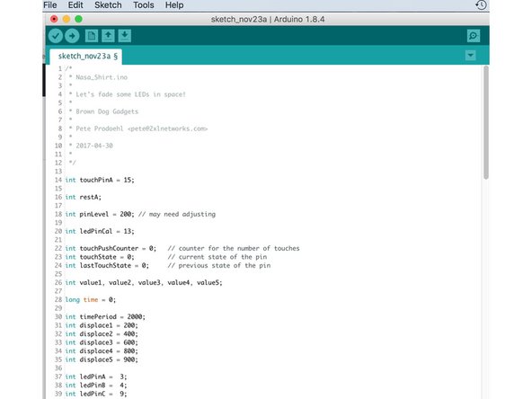Screen dimensions: 532x399
Task: Click the lastTouchState = 0 declaration
Action: pyautogui.click(x=107, y=265)
